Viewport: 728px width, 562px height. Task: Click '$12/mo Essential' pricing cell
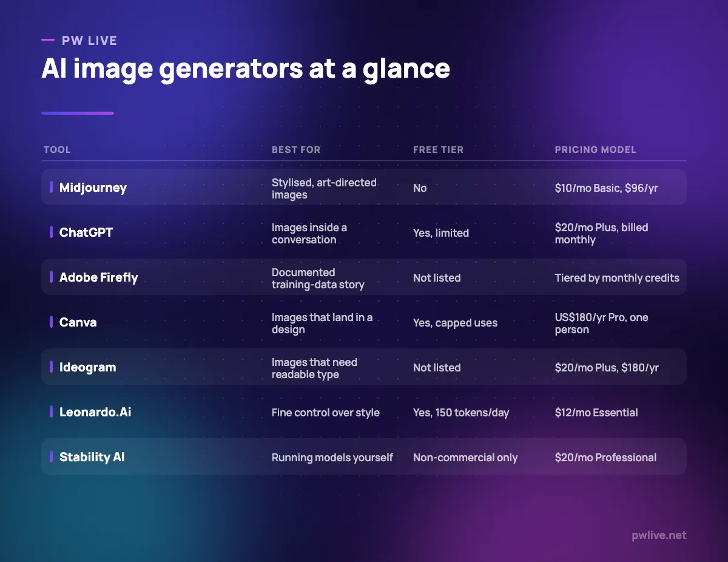(596, 413)
